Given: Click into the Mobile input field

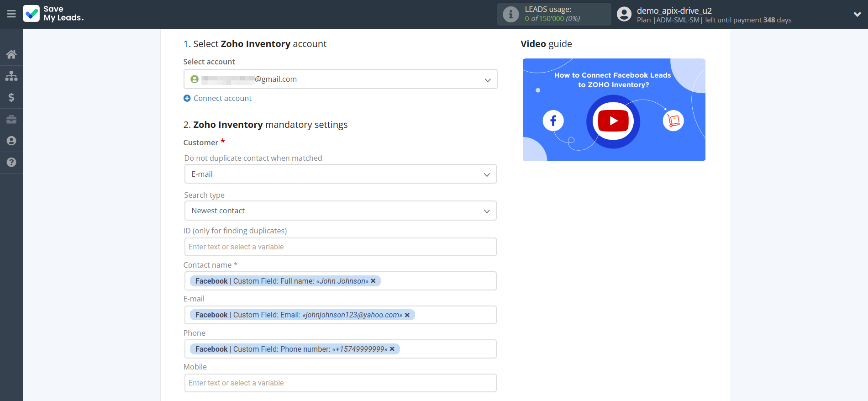Looking at the screenshot, I should 340,383.
